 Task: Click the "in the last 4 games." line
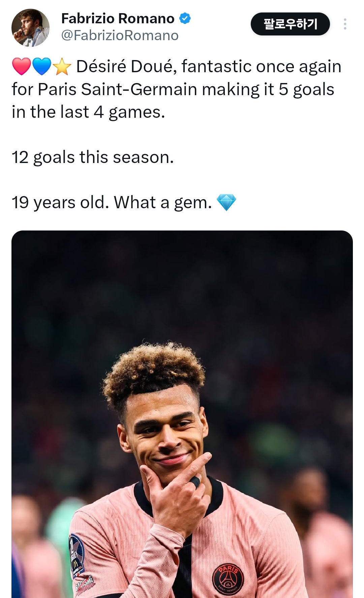pyautogui.click(x=88, y=112)
